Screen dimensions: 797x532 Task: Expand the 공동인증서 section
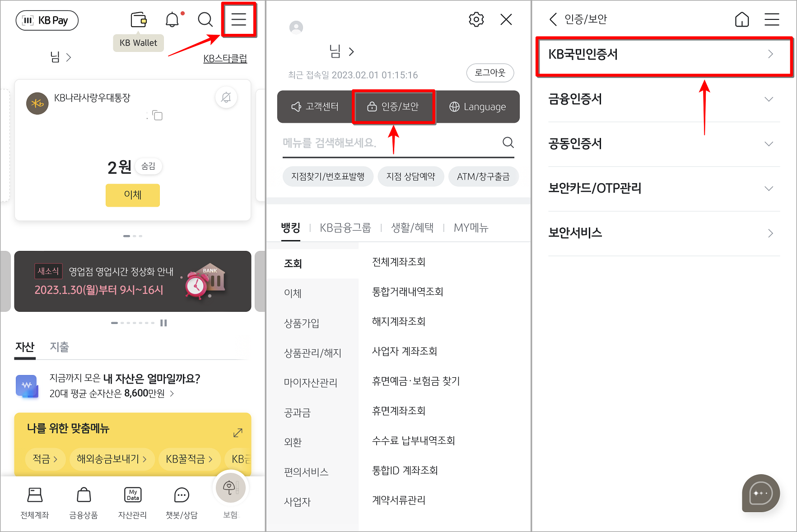click(x=663, y=143)
